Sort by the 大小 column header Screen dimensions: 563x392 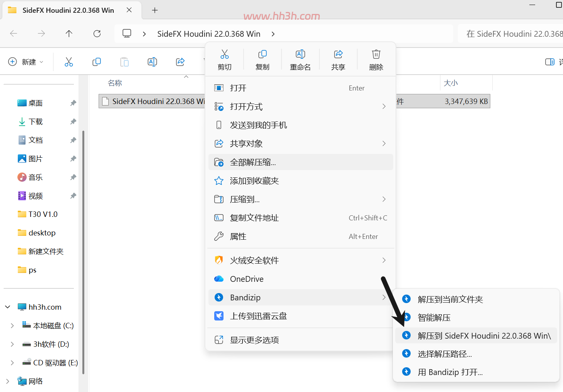point(450,83)
